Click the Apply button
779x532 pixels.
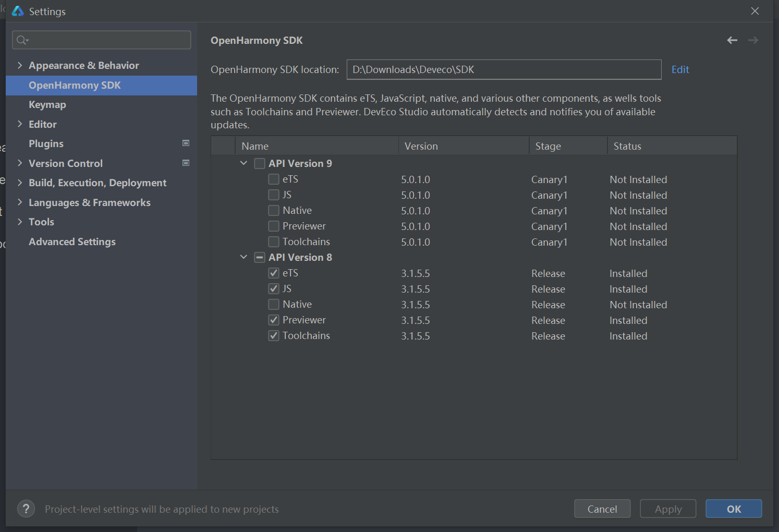click(x=668, y=509)
